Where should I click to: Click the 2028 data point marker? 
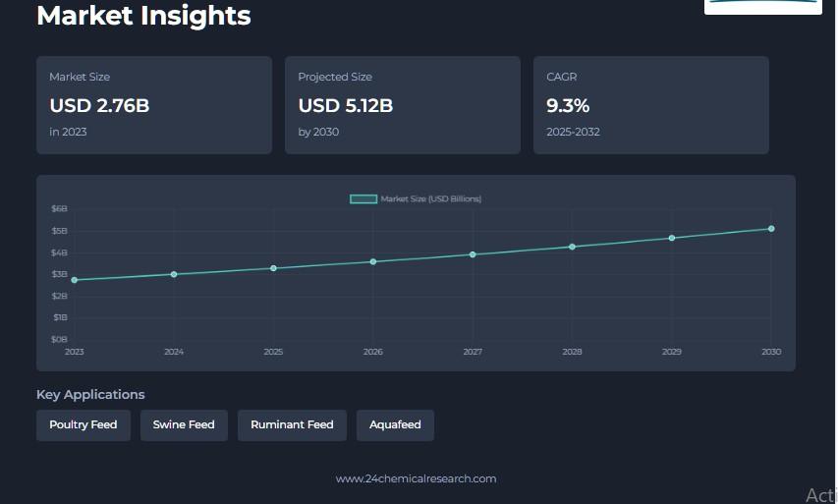(x=573, y=247)
